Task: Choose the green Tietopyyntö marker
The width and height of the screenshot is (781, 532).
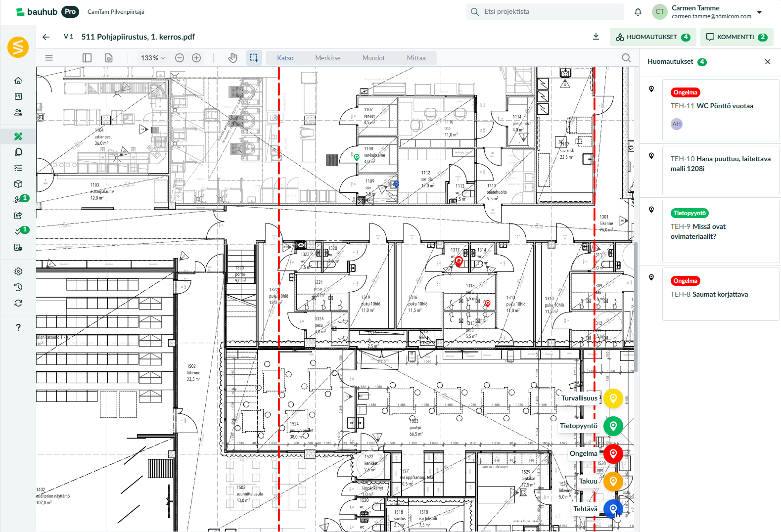Action: [613, 426]
